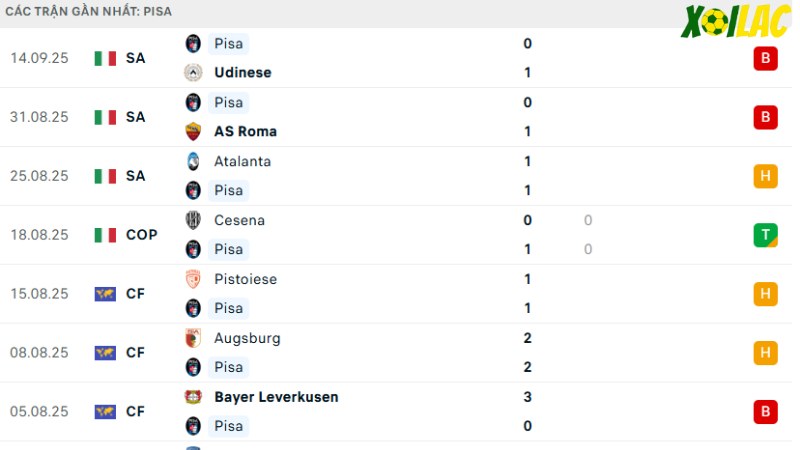Viewport: 800px width, 450px height.
Task: Click the Atalanta team logo
Action: pos(193,161)
